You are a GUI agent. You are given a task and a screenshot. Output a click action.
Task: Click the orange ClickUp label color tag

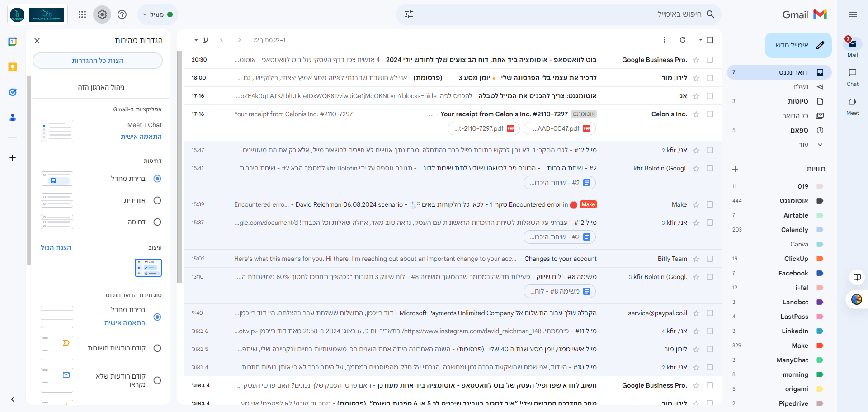coord(820,259)
